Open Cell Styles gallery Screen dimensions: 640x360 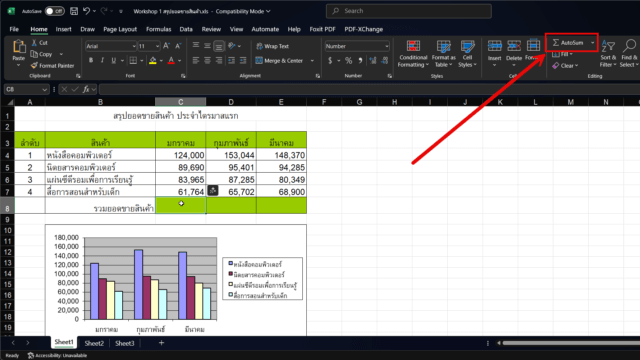[x=467, y=53]
